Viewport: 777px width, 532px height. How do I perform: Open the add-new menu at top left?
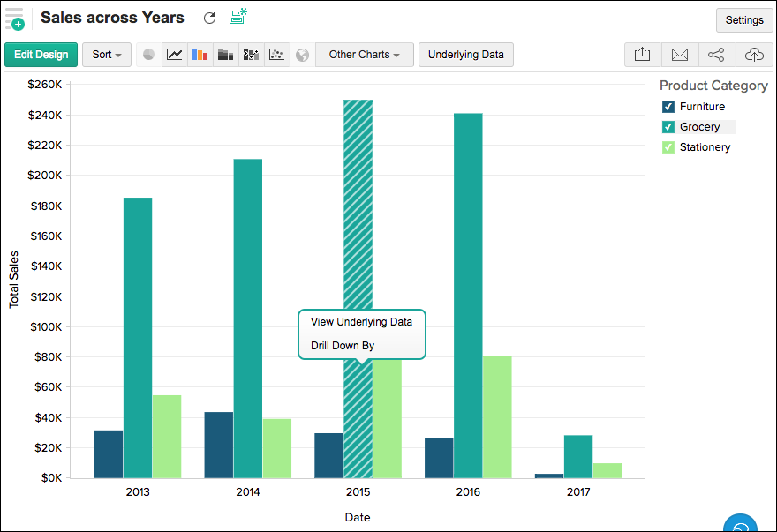[x=14, y=19]
